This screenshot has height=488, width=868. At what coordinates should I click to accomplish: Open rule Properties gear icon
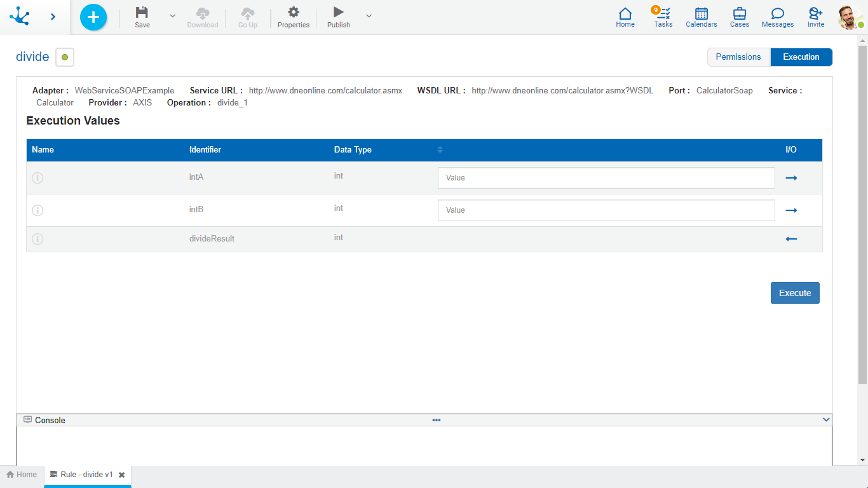tap(293, 13)
